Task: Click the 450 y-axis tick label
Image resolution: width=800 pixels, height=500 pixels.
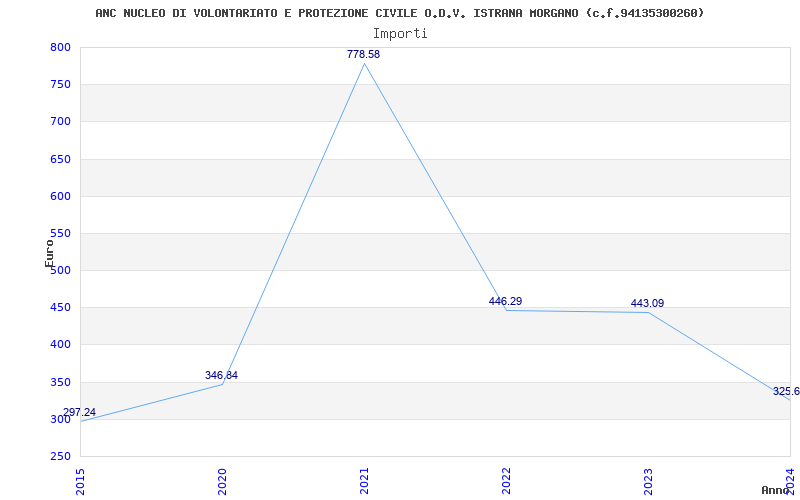Action: [60, 308]
